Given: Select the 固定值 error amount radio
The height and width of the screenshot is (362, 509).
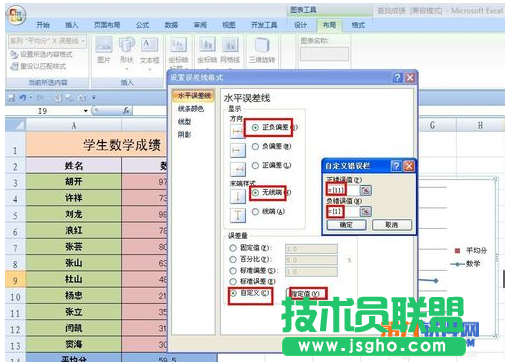Looking at the screenshot, I should (x=233, y=248).
